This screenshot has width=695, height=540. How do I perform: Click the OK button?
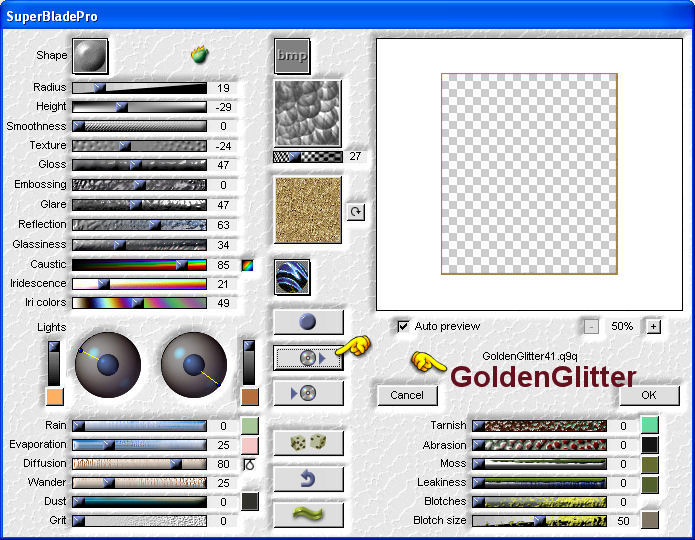pos(649,395)
